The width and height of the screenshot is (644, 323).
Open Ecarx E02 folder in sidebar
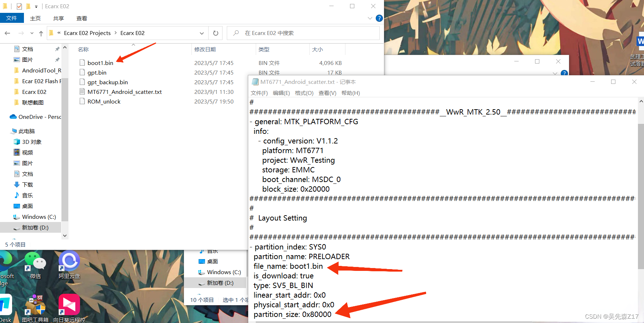[x=34, y=92]
